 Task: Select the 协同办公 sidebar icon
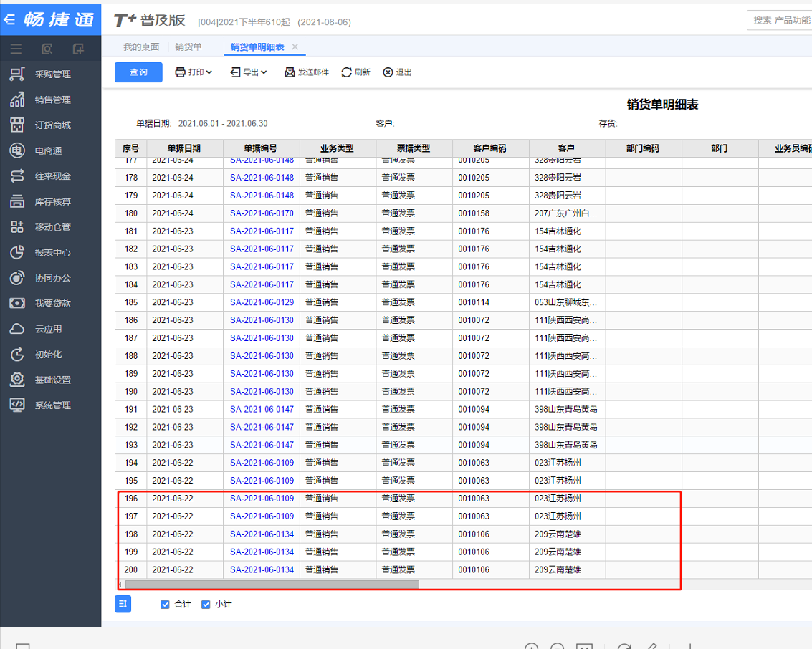click(17, 278)
